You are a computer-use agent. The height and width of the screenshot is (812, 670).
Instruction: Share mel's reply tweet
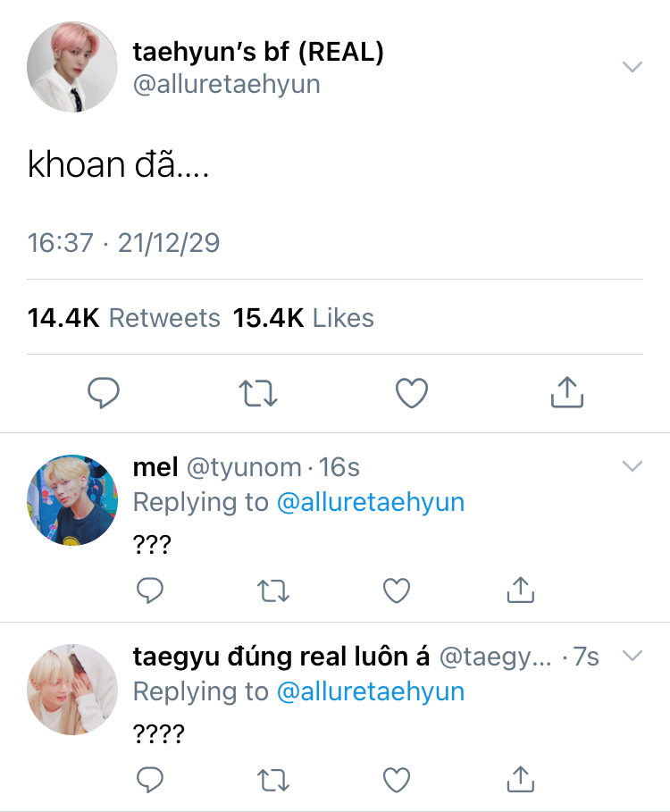tap(520, 589)
